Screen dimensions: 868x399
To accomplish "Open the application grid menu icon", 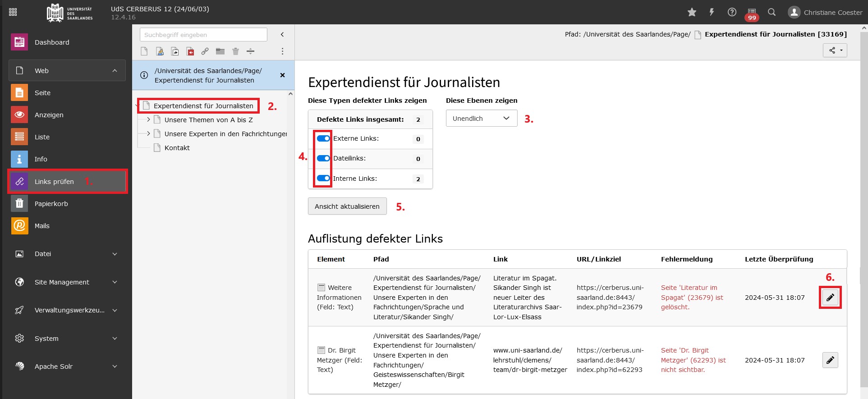I will tap(13, 12).
